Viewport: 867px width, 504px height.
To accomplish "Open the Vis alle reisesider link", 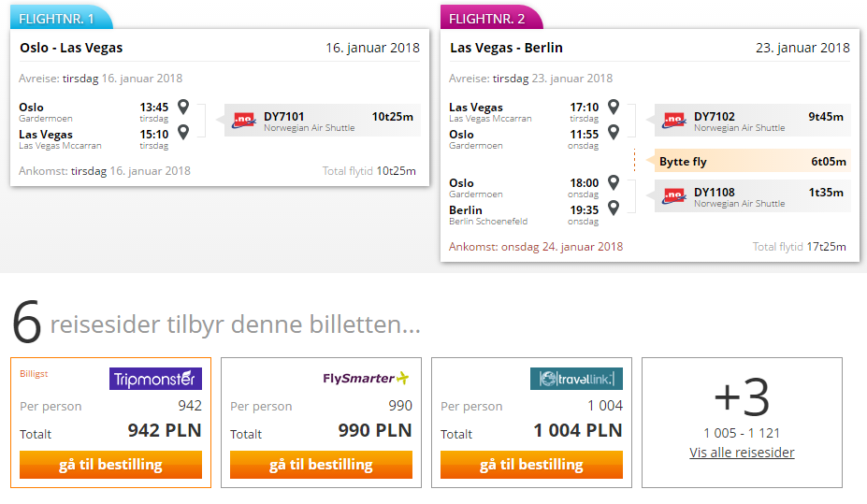I will coord(742,453).
